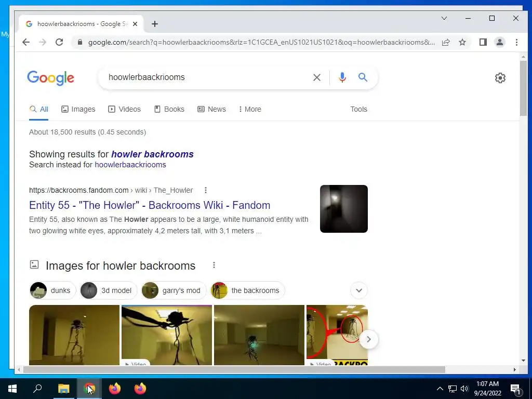
Task: Open the Chrome three-dot menu
Action: (x=516, y=42)
